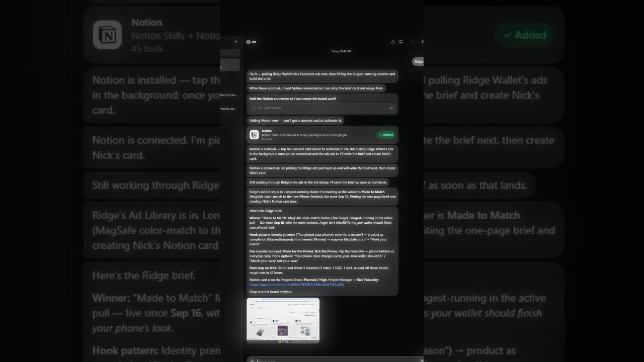Click the green Added button on the Notion card
644x362 pixels.
[x=386, y=135]
